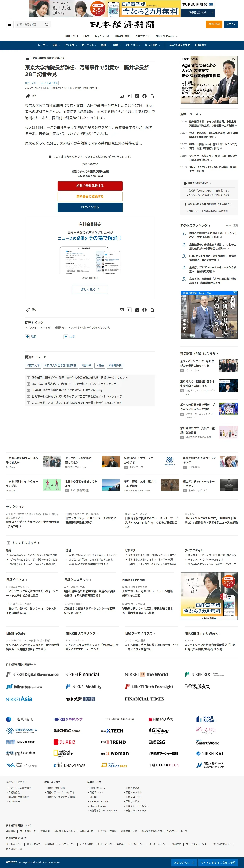Share to Facebook, upper icon row
The image size is (244, 868).
tap(144, 96)
